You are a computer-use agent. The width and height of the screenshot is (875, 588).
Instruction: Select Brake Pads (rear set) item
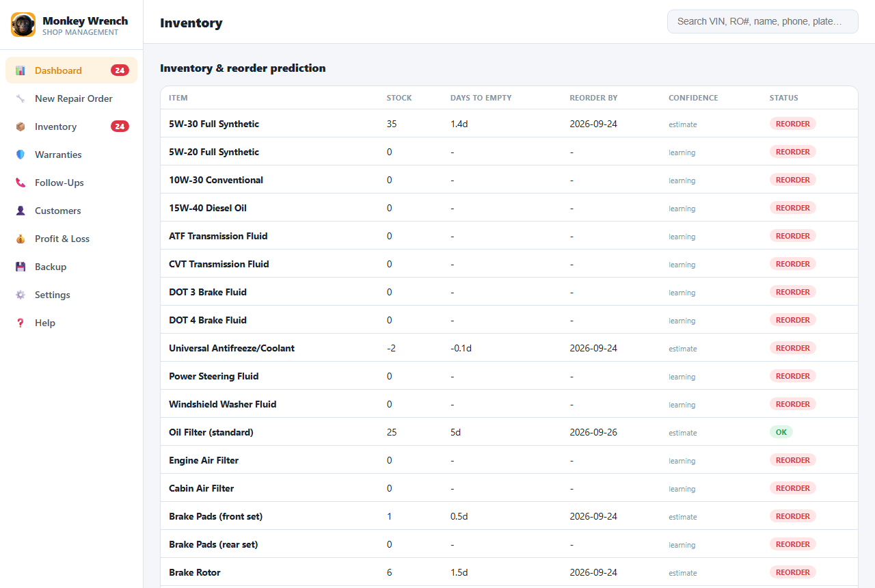pos(213,544)
